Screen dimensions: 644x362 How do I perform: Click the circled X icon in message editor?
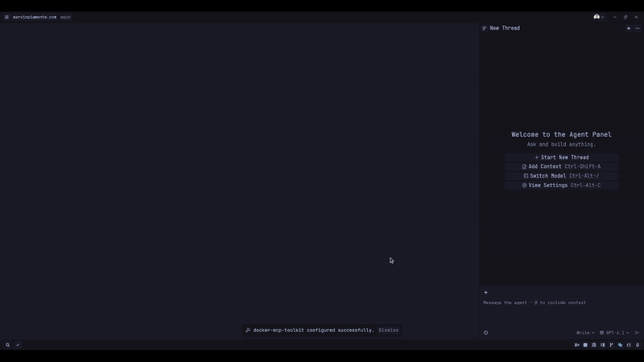tap(486, 333)
